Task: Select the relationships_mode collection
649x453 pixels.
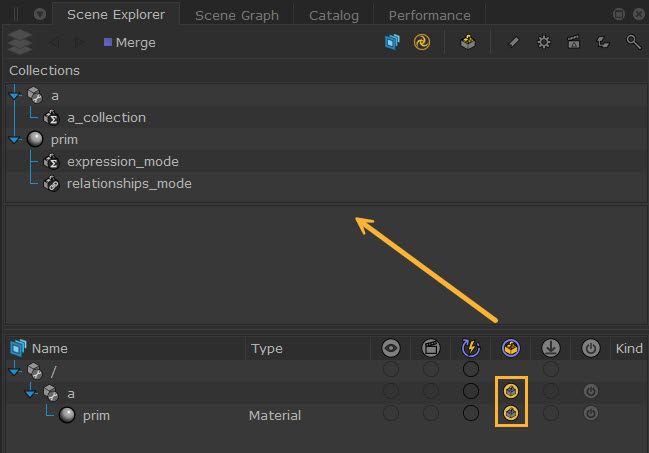Action: pyautogui.click(x=128, y=183)
